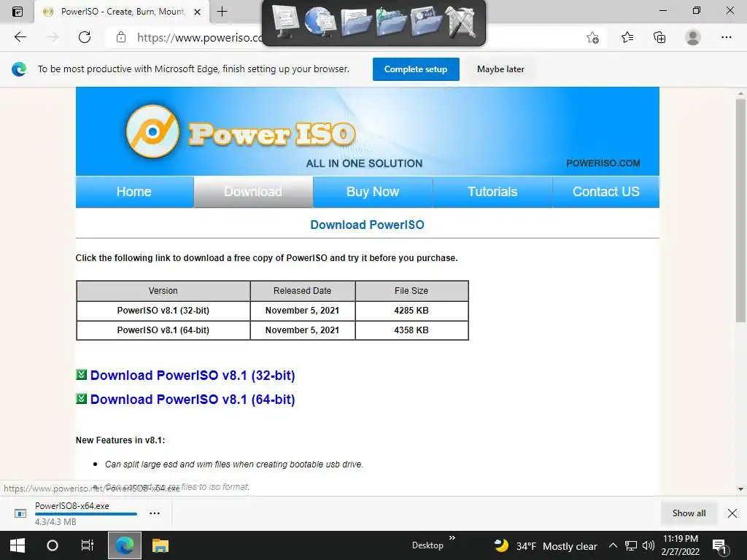
Task: Add this page to favorites
Action: [x=592, y=37]
